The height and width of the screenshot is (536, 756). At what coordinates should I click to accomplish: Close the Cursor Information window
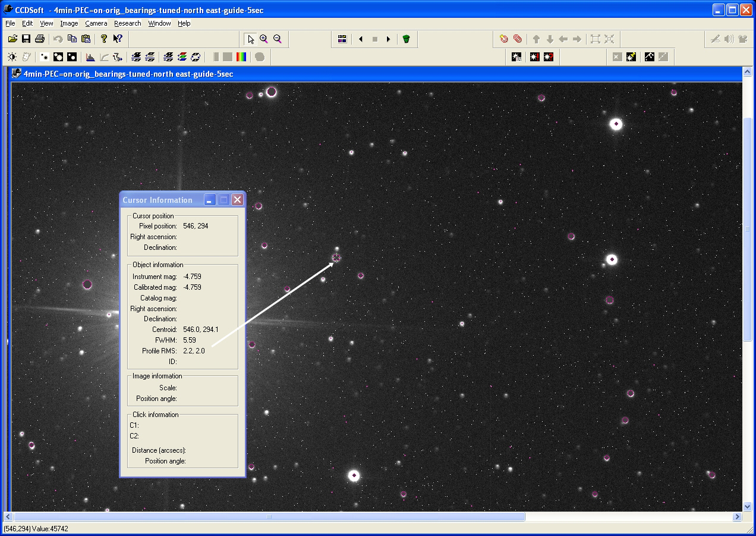(237, 200)
